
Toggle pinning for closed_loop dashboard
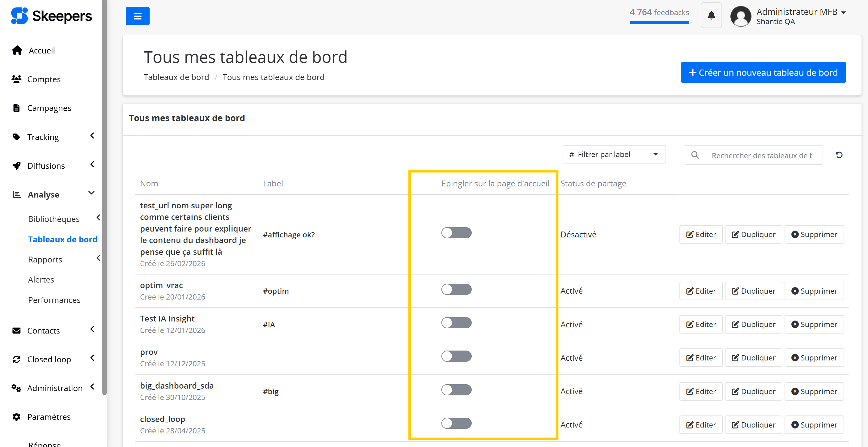click(456, 423)
